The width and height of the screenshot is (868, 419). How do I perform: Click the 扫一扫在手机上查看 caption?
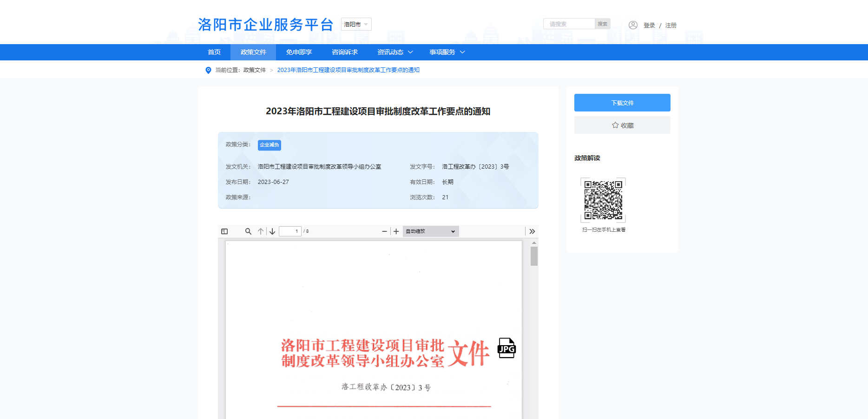coord(604,229)
